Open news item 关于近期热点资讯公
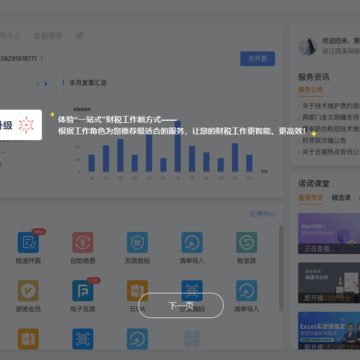 tap(330, 152)
